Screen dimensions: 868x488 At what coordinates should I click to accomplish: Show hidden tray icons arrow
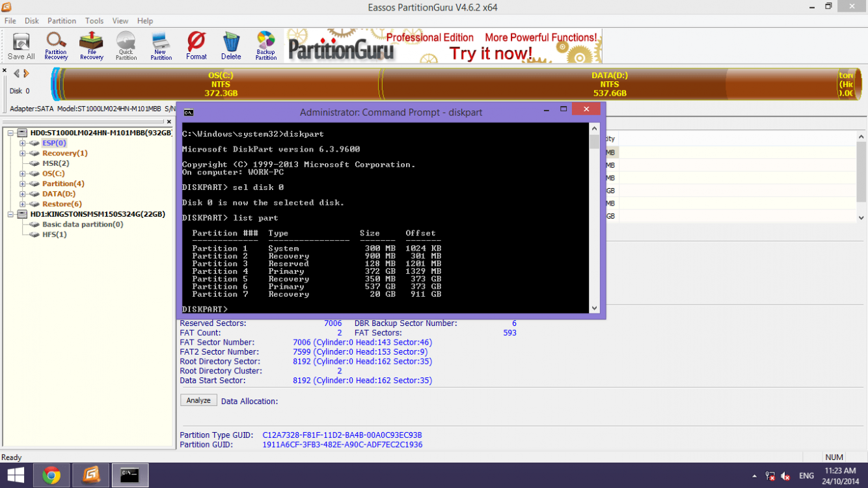pos(754,476)
